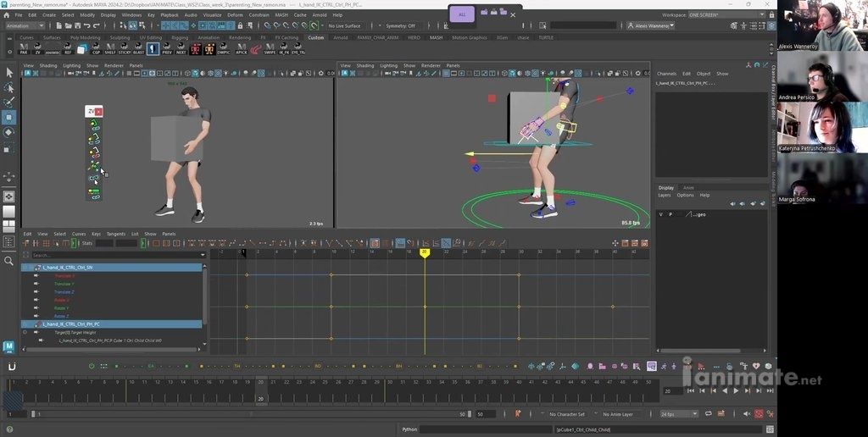The width and height of the screenshot is (868, 437).
Task: Toggle mute on Translate Z channel
Action: click(36, 291)
